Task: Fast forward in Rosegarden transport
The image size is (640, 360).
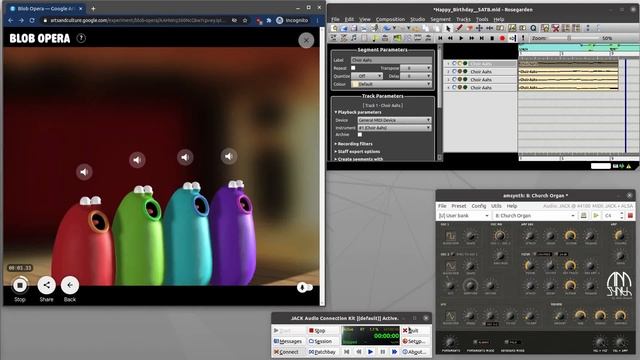Action: tap(471, 38)
